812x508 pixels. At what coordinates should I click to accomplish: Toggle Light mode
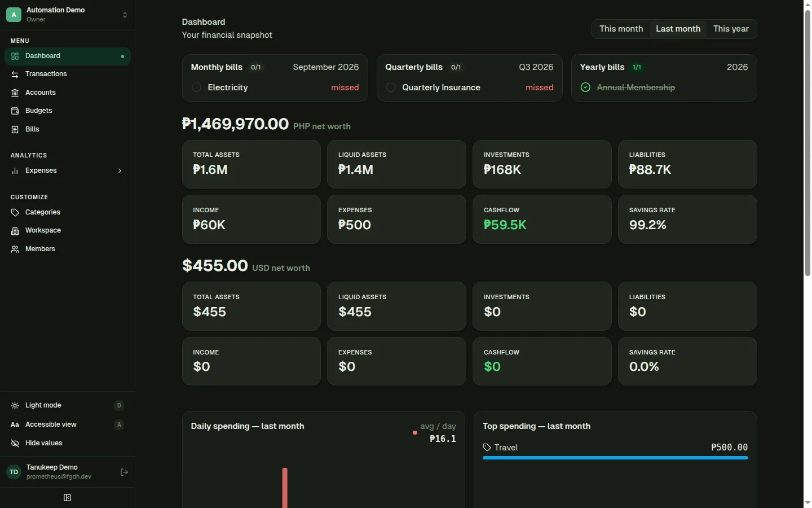[x=68, y=405]
